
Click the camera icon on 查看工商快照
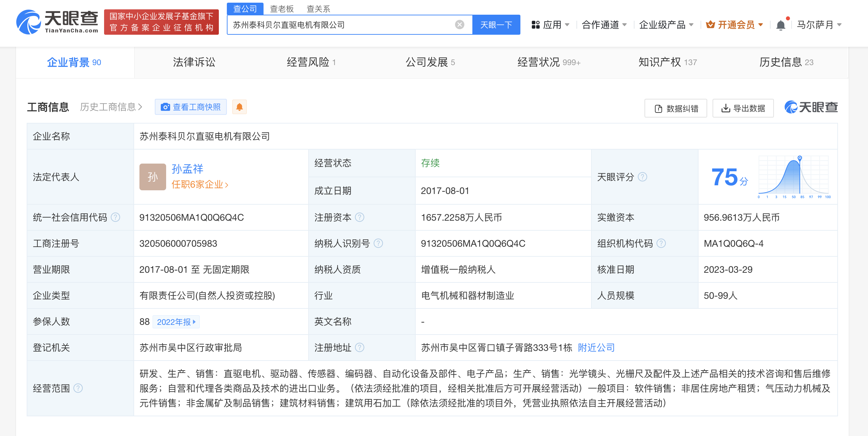[165, 106]
